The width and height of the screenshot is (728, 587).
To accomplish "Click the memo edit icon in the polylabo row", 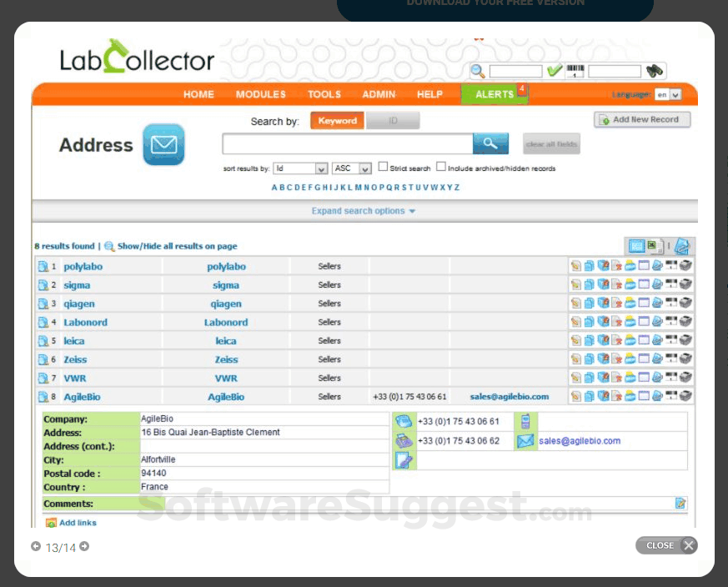I will (575, 265).
